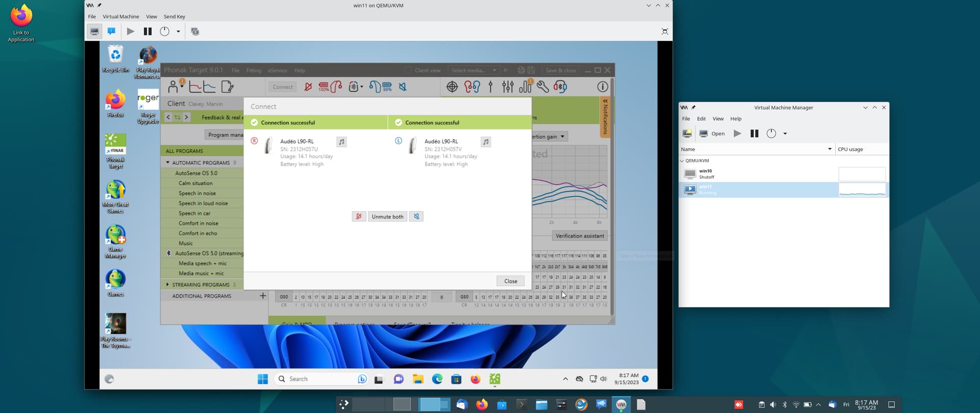Open power dropdown in Virtual Machine Manager

tap(785, 134)
